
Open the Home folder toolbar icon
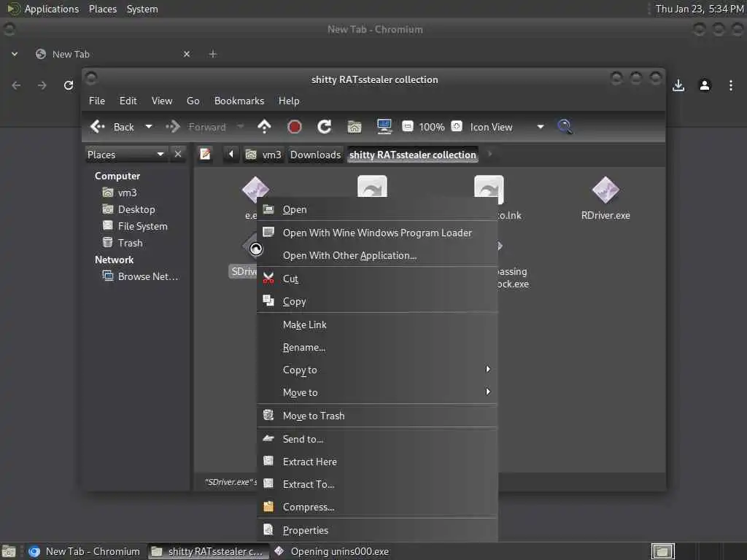pos(355,127)
